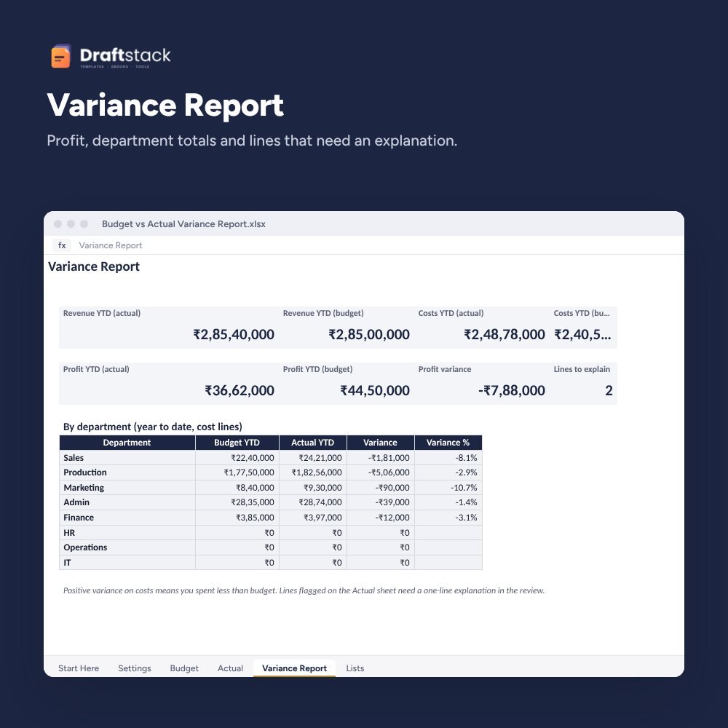This screenshot has height=728, width=728.
Task: Select the Admin department cell
Action: tap(127, 502)
